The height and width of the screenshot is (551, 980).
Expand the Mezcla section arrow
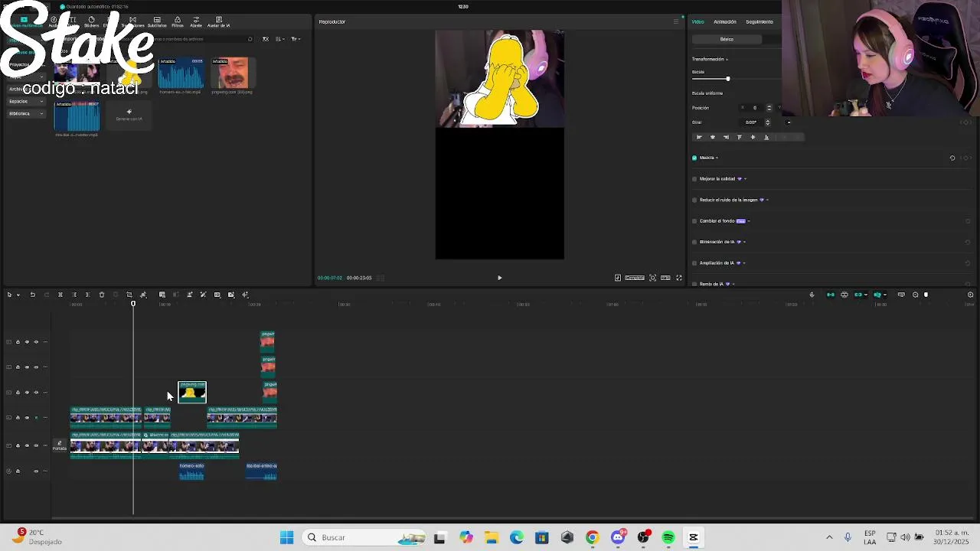pos(717,158)
